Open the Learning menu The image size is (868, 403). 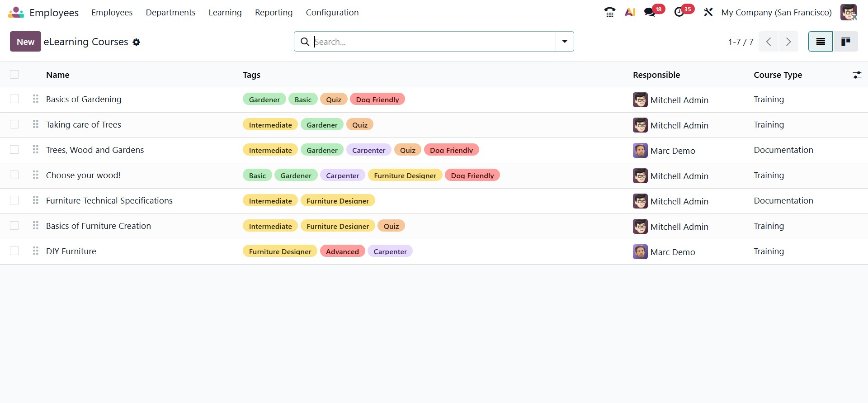[x=225, y=12]
